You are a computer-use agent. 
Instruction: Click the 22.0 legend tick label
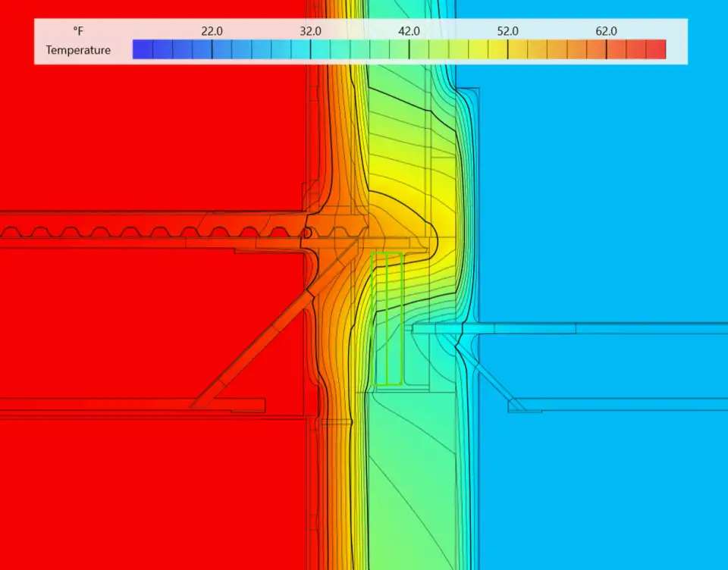(x=212, y=31)
